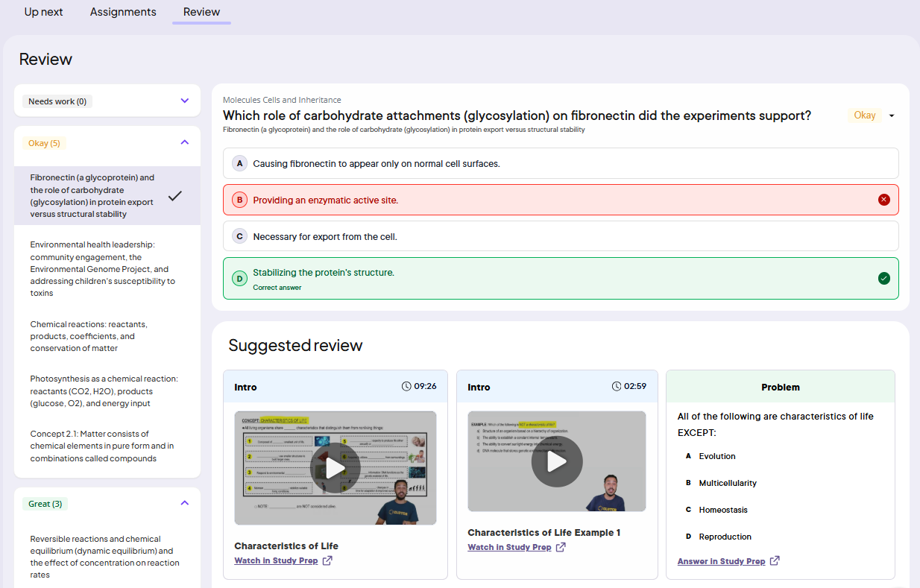Click the clock icon showing 02:59
The image size is (920, 588).
coord(616,386)
